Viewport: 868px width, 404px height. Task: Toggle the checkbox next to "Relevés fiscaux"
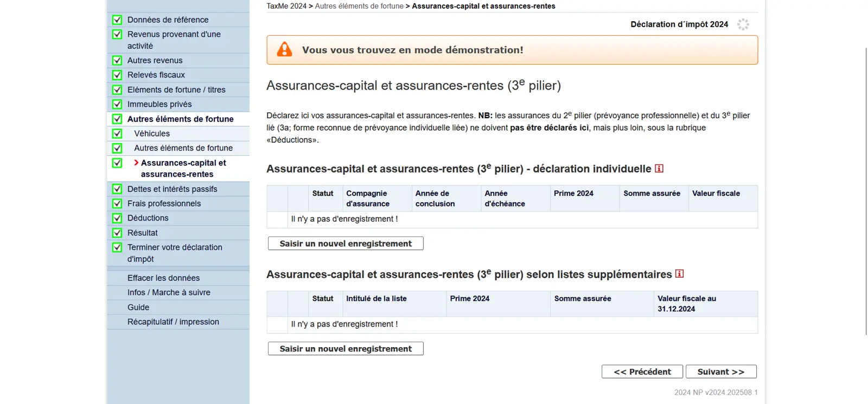tap(117, 75)
